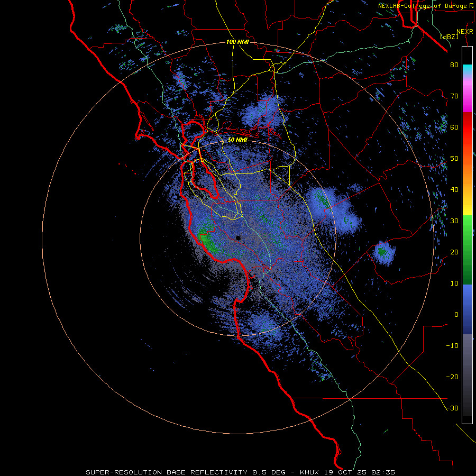Click the 60 value on dBZ scale
This screenshot has width=476, height=476.
[454, 127]
